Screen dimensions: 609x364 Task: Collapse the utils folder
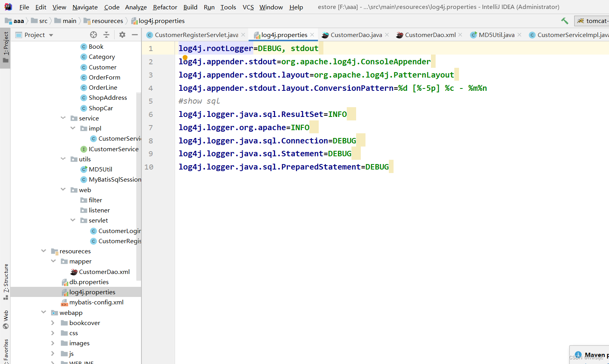(63, 159)
